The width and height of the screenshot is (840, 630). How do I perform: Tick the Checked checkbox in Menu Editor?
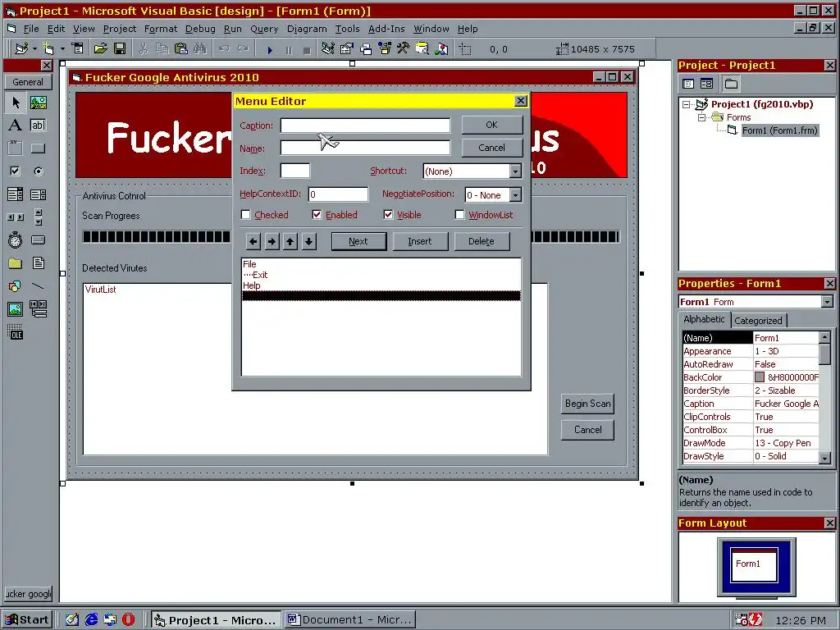coord(246,215)
